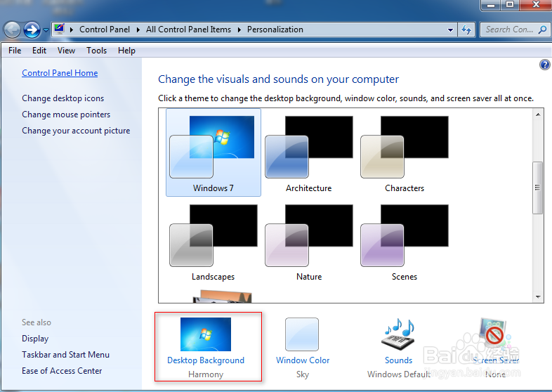This screenshot has height=392, width=552.
Task: Click the Maximize window button
Action: pos(509,5)
